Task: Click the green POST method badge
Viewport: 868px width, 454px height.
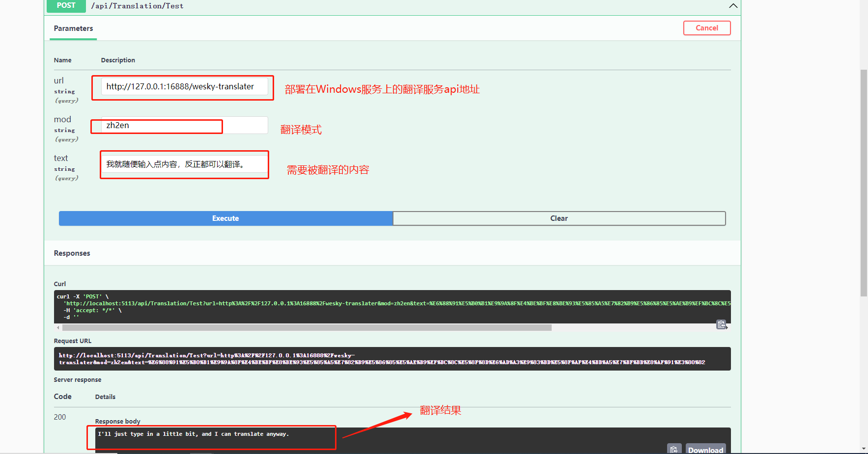Action: pyautogui.click(x=66, y=5)
